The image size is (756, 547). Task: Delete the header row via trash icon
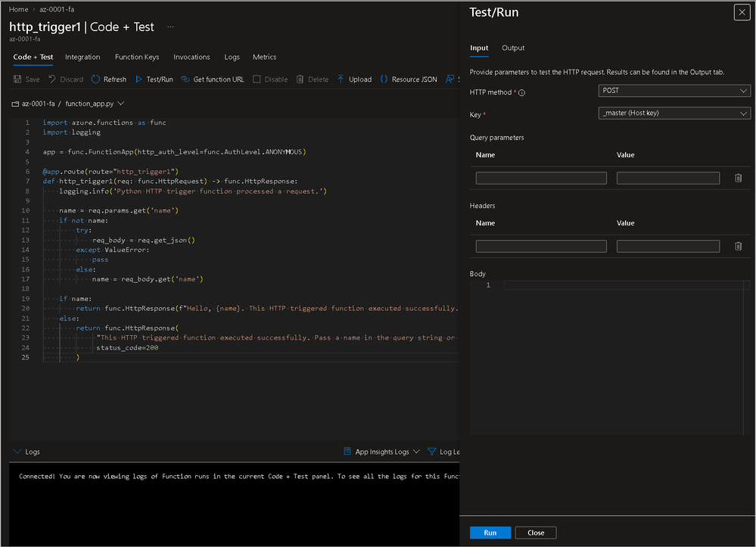(738, 246)
